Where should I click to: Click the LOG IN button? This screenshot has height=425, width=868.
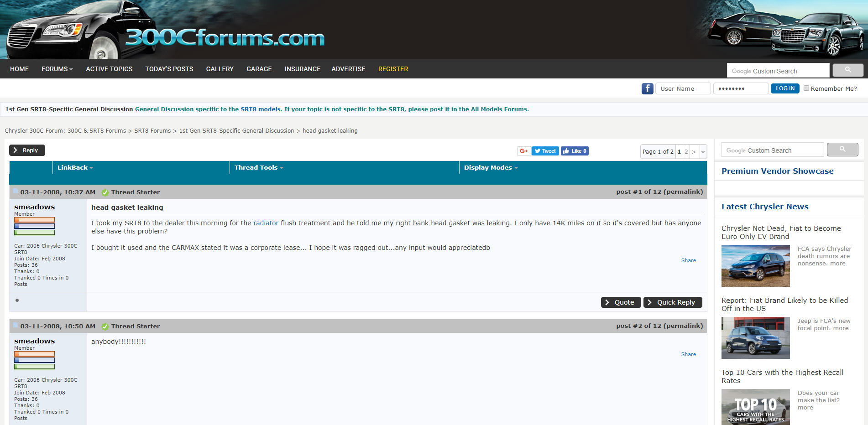click(x=785, y=88)
